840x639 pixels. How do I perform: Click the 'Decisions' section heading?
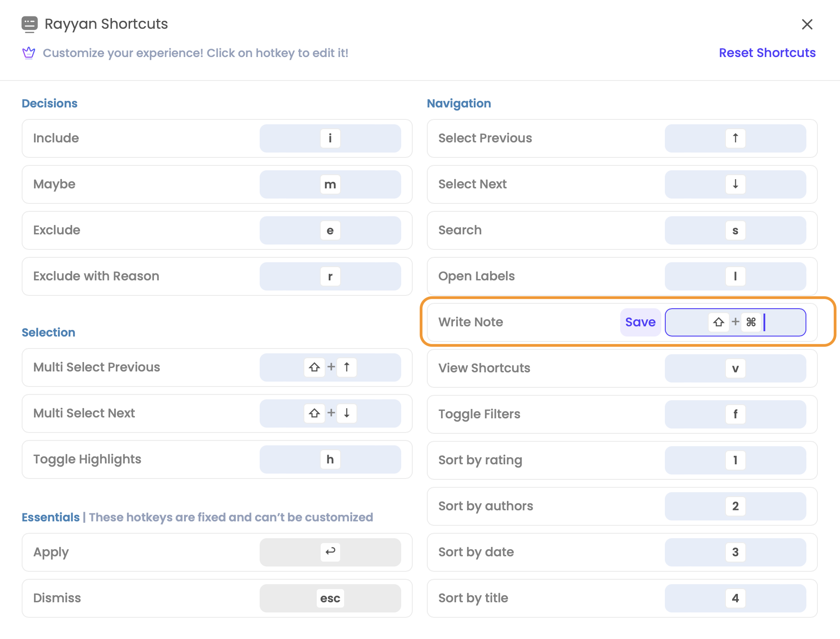tap(50, 103)
